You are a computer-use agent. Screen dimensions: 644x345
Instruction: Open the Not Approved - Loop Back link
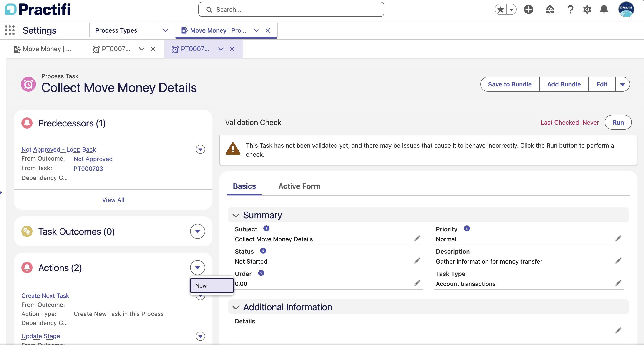pyautogui.click(x=59, y=149)
